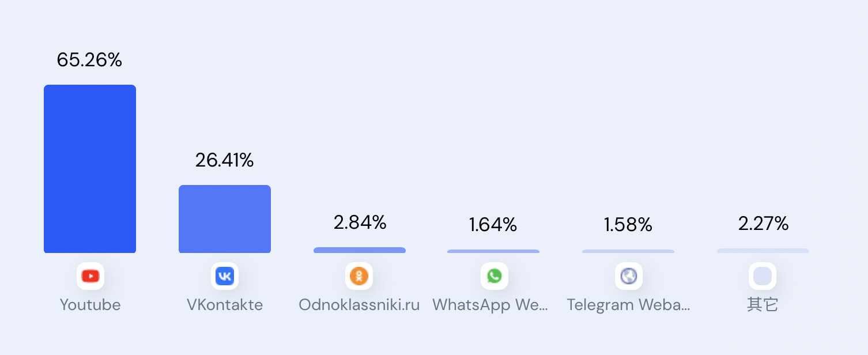Click the 65.26% value above Youtube
This screenshot has width=868, height=355.
tap(89, 60)
